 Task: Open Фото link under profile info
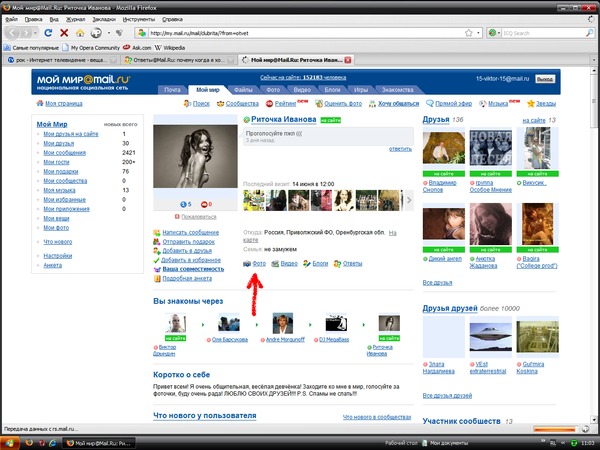click(259, 264)
